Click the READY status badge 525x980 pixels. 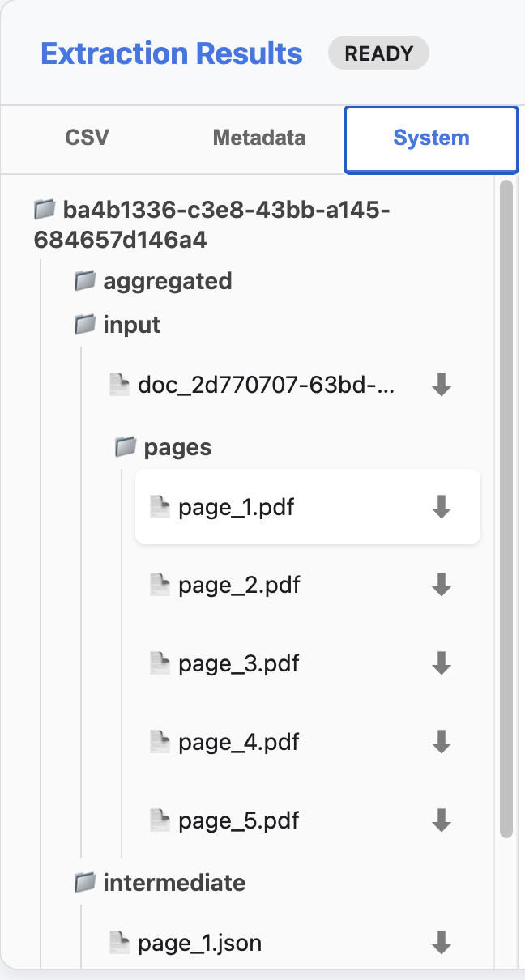(x=378, y=54)
